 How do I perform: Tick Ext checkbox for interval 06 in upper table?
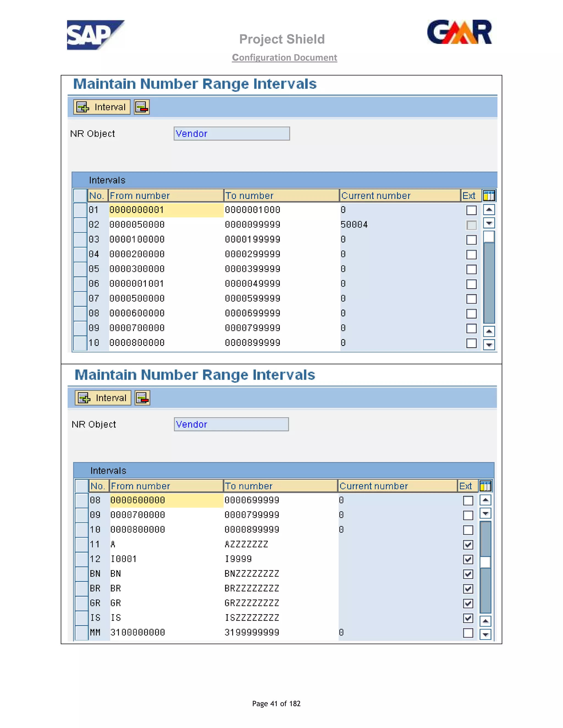[x=471, y=284]
